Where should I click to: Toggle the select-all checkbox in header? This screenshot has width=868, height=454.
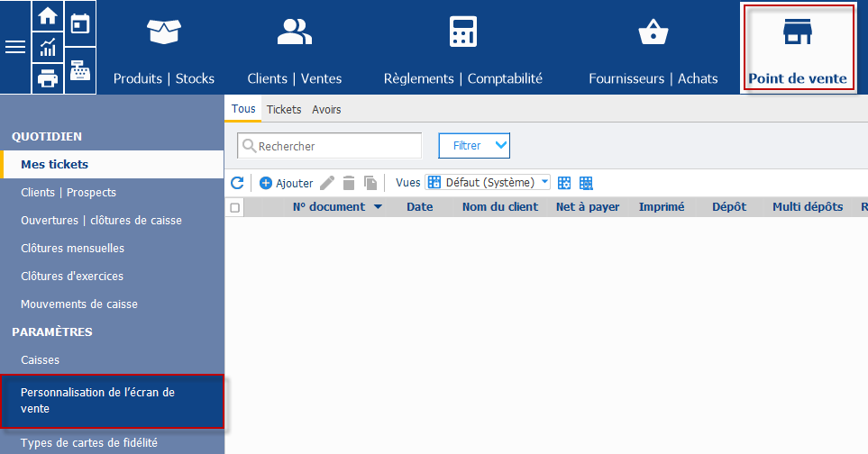pyautogui.click(x=235, y=208)
